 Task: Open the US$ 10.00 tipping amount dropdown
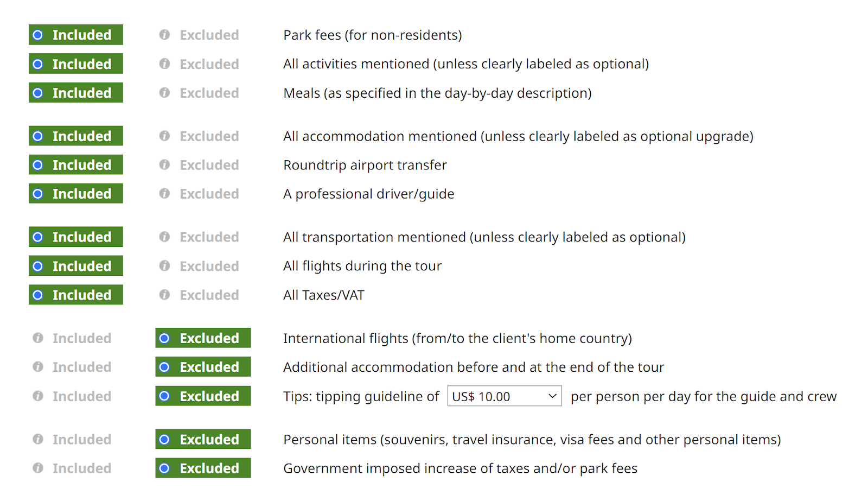[x=504, y=396]
